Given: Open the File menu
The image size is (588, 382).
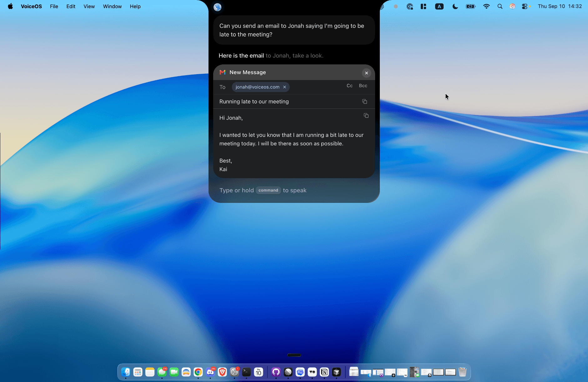Looking at the screenshot, I should pos(54,6).
